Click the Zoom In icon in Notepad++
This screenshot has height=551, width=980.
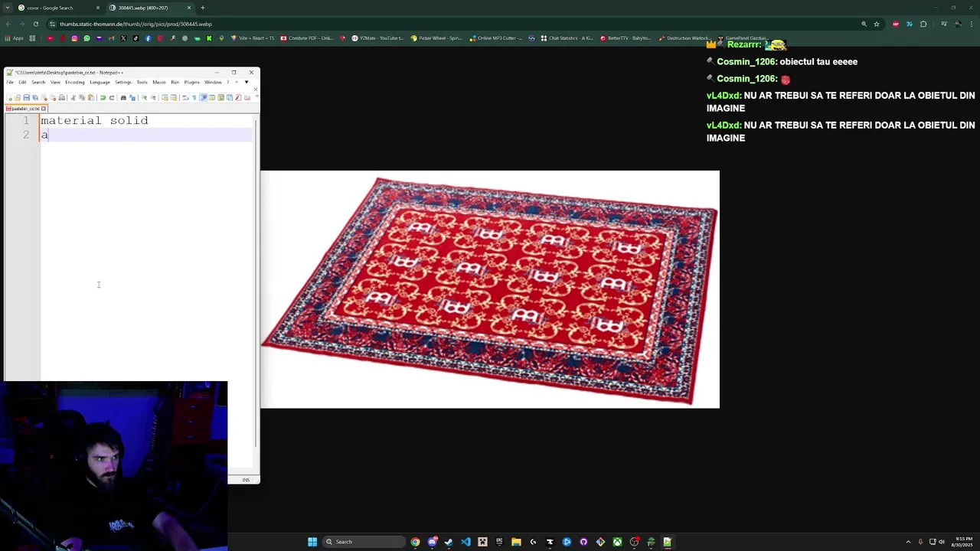[x=144, y=97]
